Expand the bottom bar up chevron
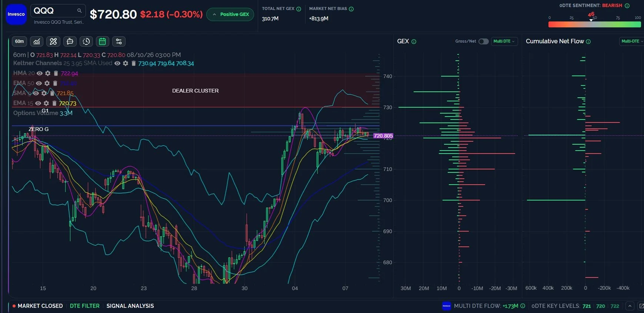 point(630,306)
